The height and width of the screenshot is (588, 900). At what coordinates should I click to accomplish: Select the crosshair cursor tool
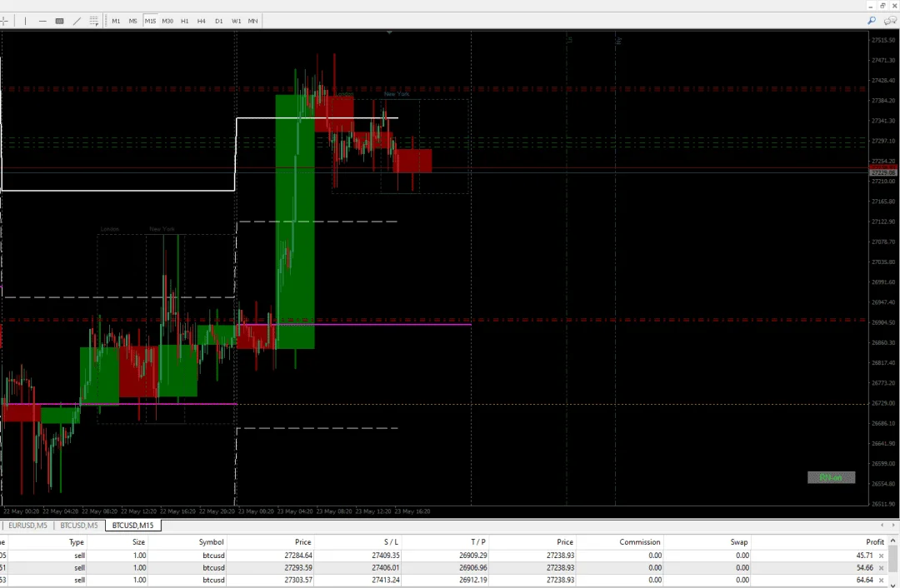3,21
